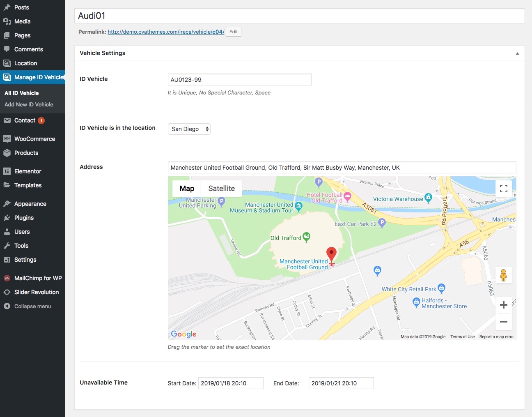Open WooCommerce in the sidebar
The height and width of the screenshot is (417, 532).
34,139
